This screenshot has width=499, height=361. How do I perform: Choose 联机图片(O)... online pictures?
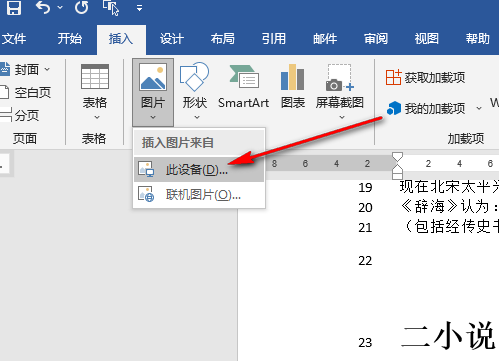click(x=199, y=194)
